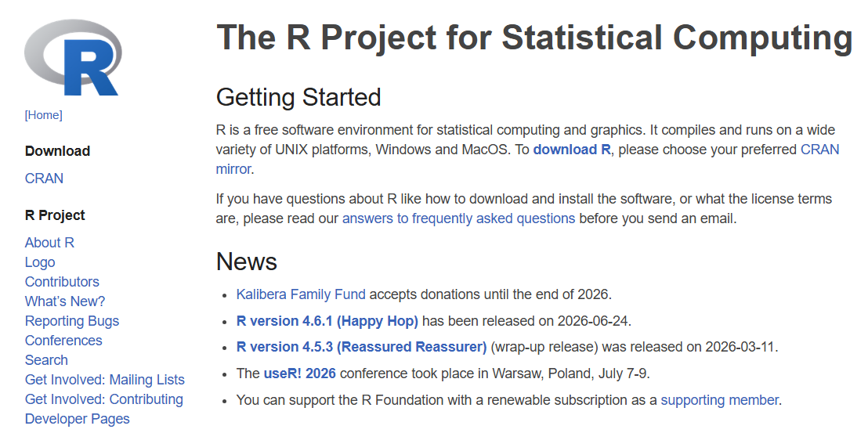Open the Contributors page
Viewport: 868px width, 433px height.
pyautogui.click(x=62, y=282)
